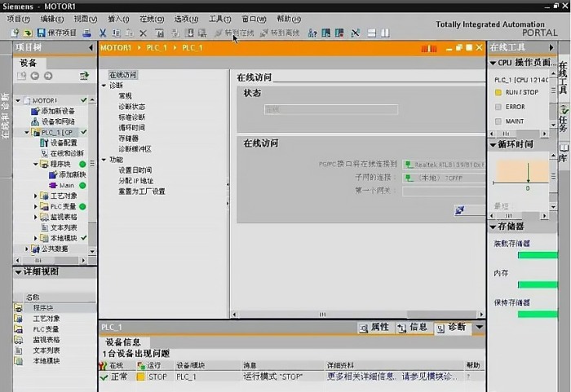This screenshot has height=392, width=571.
Task: Switch to the 属性 tab
Action: 374,328
